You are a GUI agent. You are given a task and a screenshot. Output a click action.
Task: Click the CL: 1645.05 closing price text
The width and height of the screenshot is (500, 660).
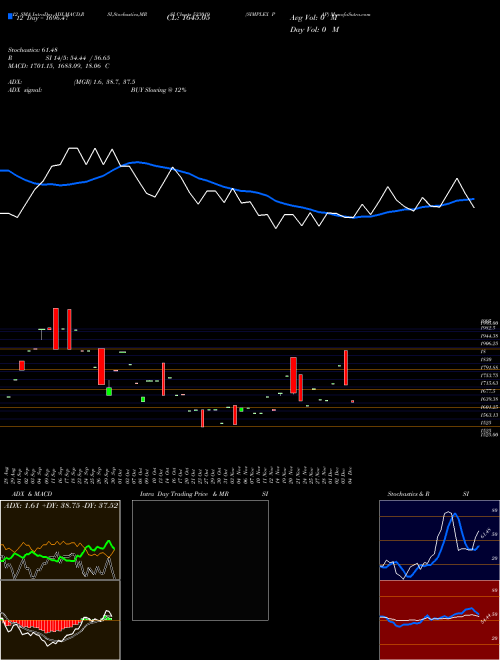pos(189,18)
